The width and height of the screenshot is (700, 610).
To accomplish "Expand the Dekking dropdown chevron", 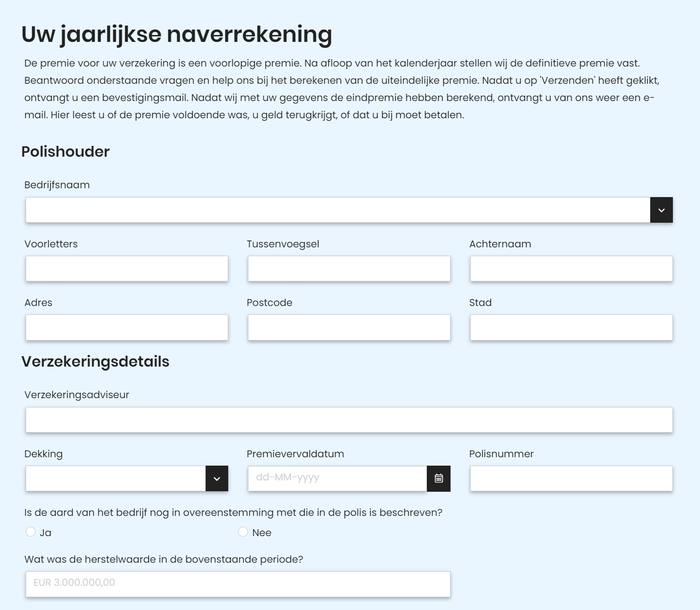I will tap(216, 478).
